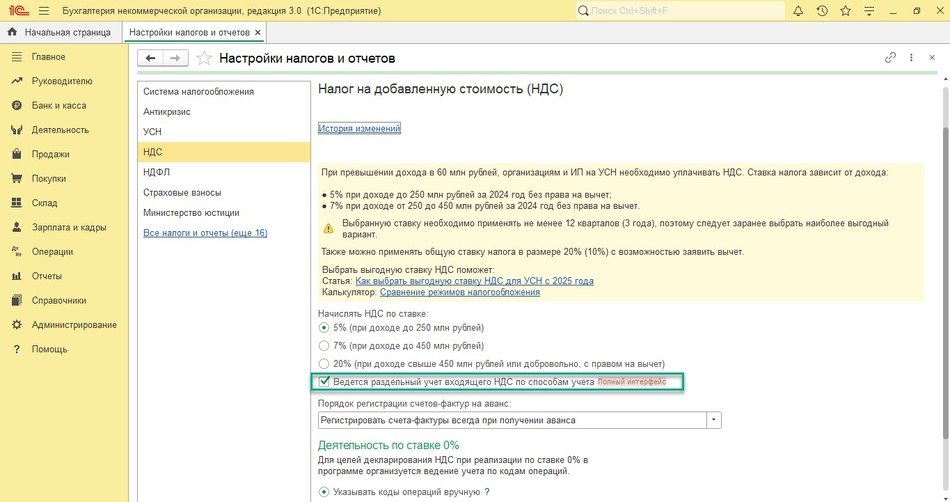Open the Банк и касса section

tap(58, 105)
